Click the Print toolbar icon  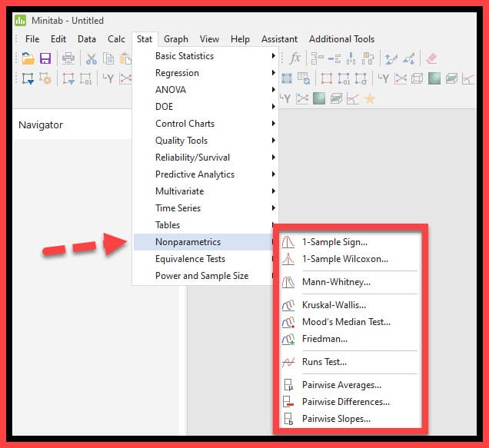click(68, 58)
